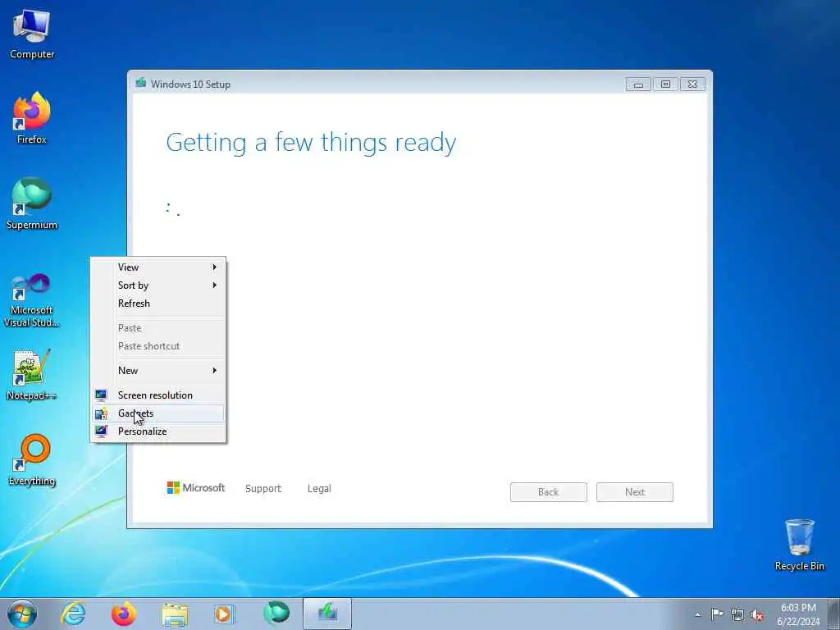Close the Windows 10 Setup window

692,84
